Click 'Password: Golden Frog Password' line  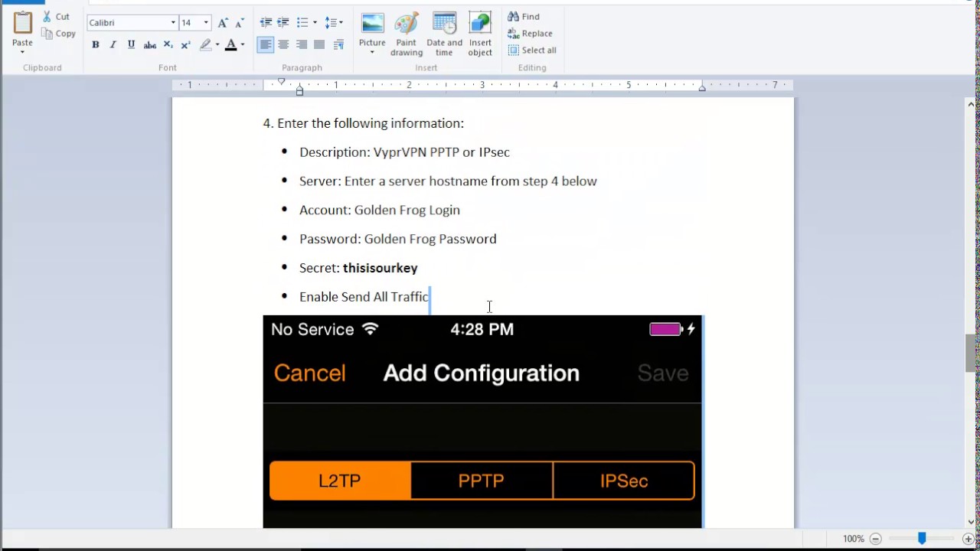397,239
